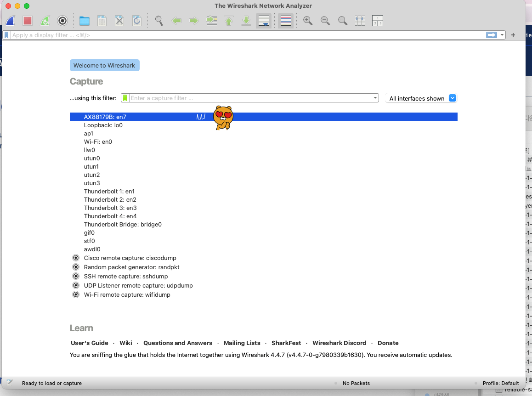Select the AX88179B: en7 interface
The width and height of the screenshot is (532, 396).
(x=264, y=117)
